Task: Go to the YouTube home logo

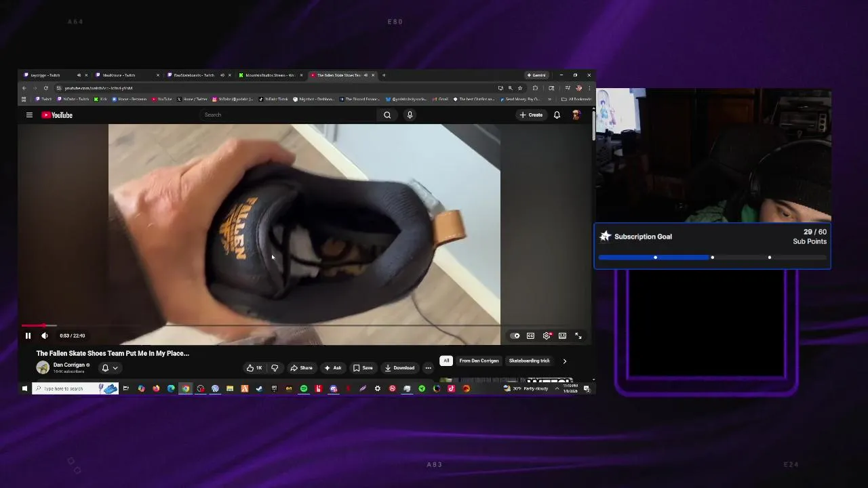Action: tap(57, 115)
